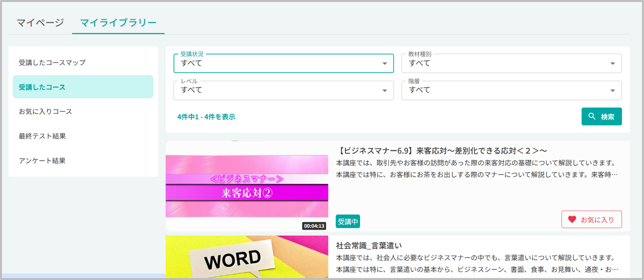Image resolution: width=644 pixels, height=280 pixels.
Task: Open 【ビジネスマナー6.9】来客応対 course title
Action: [x=441, y=150]
